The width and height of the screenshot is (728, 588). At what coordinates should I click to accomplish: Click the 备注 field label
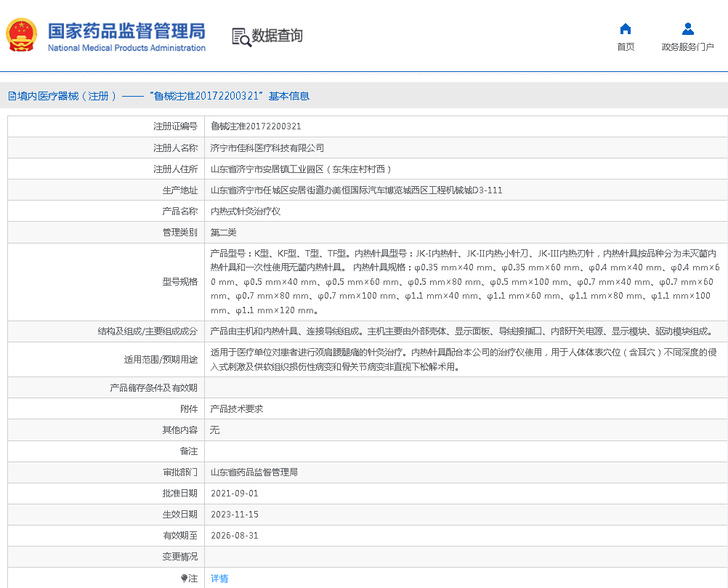click(188, 451)
